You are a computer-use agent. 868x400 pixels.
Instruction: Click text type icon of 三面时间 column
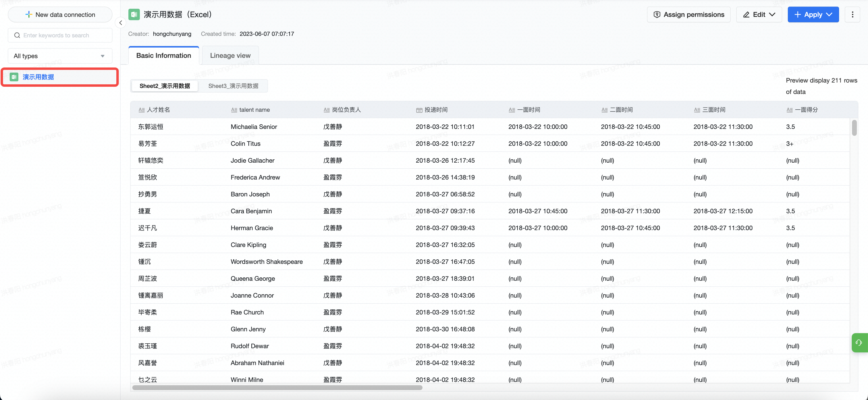point(697,110)
